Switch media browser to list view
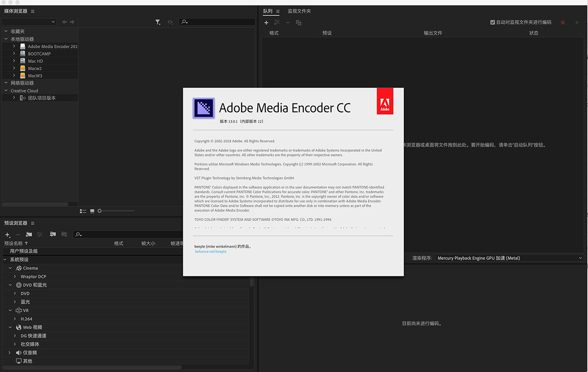 83,211
